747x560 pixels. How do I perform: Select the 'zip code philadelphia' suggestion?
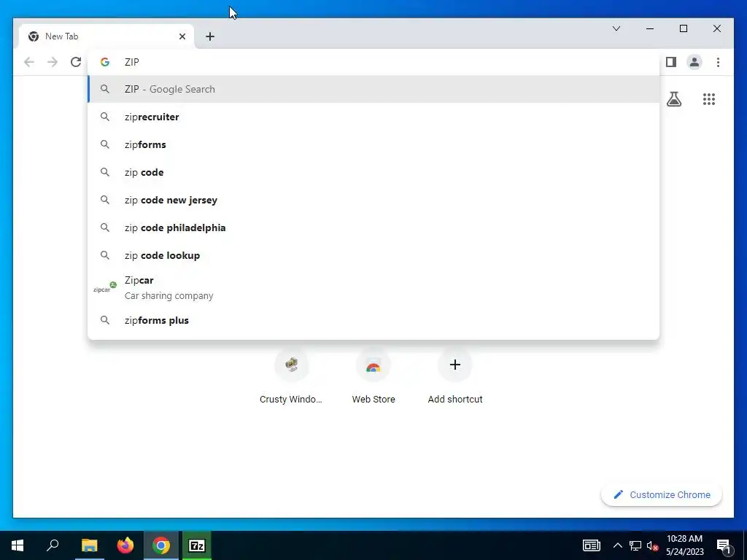point(373,227)
